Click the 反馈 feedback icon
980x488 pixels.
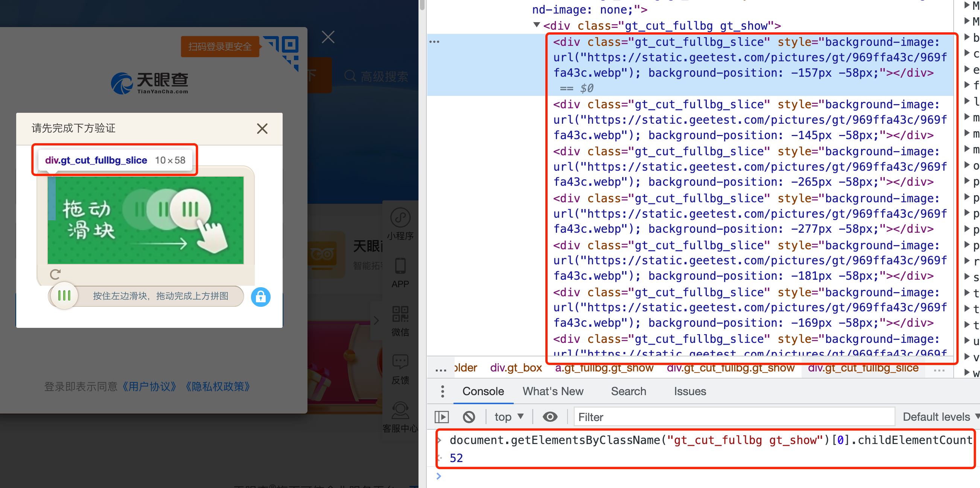coord(400,362)
